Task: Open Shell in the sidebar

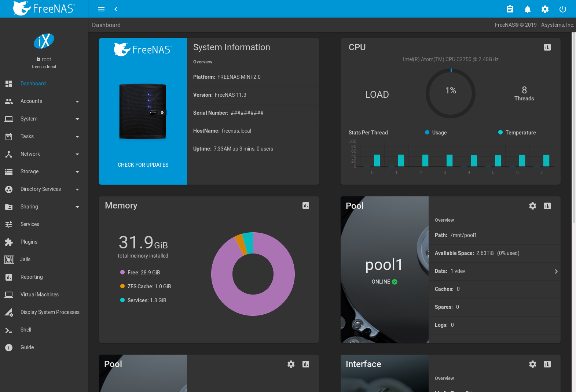Action: pos(44,330)
